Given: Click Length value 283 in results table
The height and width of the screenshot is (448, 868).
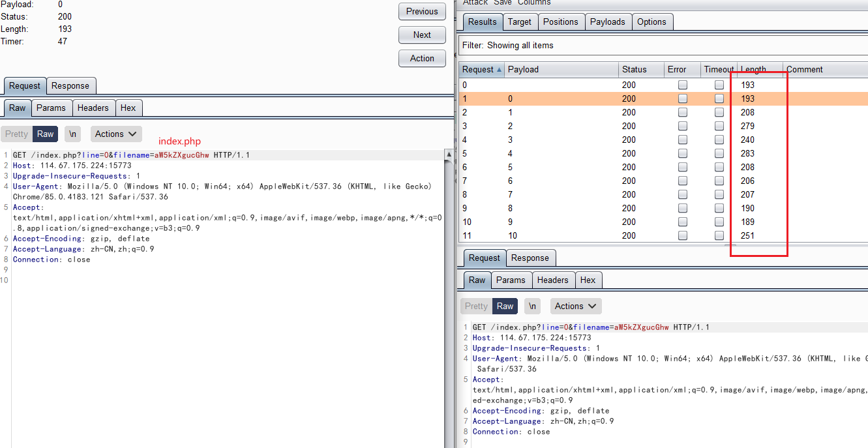Looking at the screenshot, I should point(747,153).
